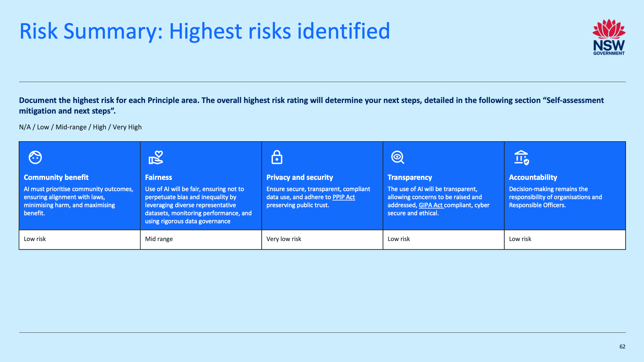
Task: Select the Community benefit heading
Action: click(x=56, y=177)
